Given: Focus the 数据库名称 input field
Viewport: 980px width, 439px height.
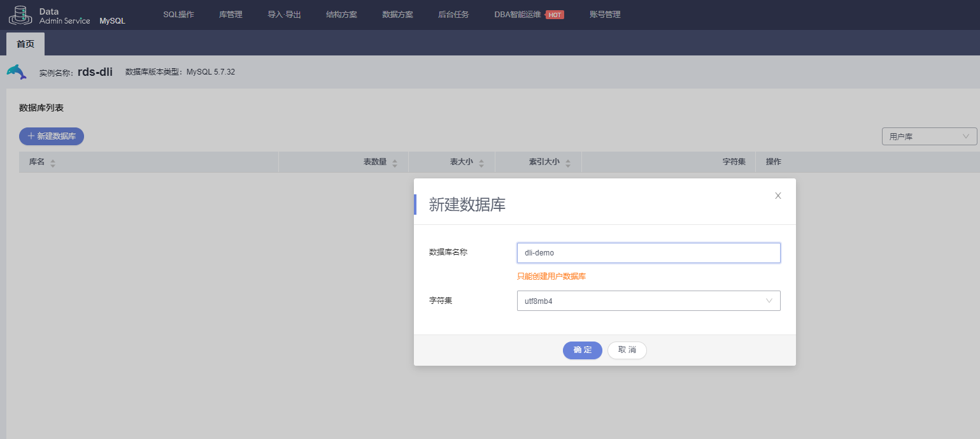Looking at the screenshot, I should pos(648,253).
